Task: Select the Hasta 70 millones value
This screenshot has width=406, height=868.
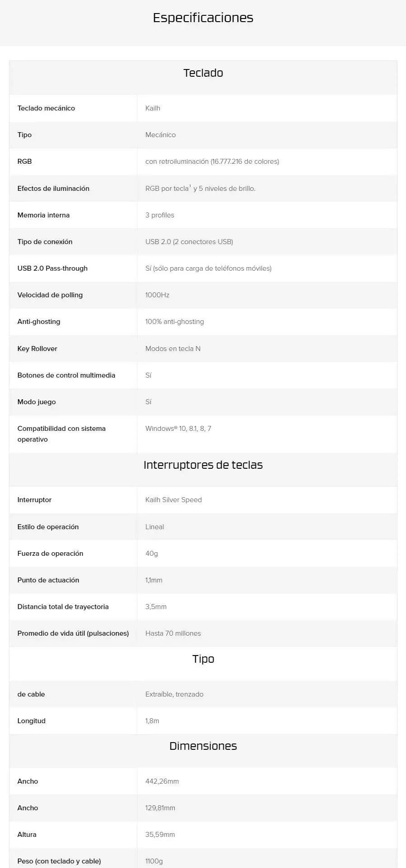Action: click(x=173, y=633)
